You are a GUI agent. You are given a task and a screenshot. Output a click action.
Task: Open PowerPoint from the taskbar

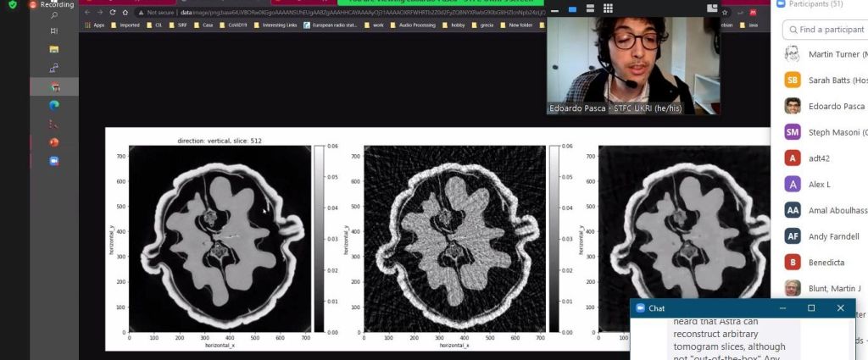[54, 141]
